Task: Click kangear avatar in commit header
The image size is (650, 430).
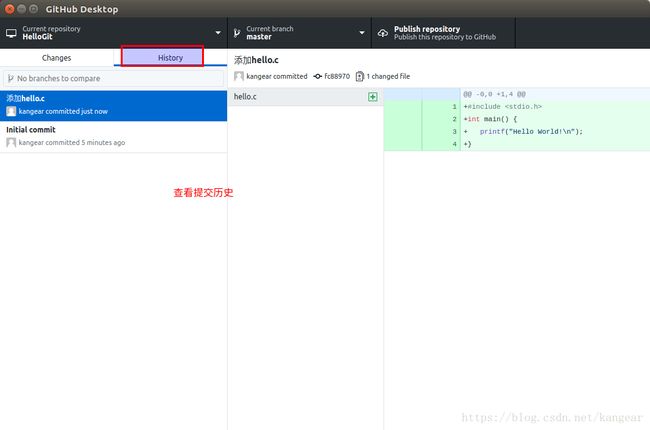Action: tap(239, 76)
